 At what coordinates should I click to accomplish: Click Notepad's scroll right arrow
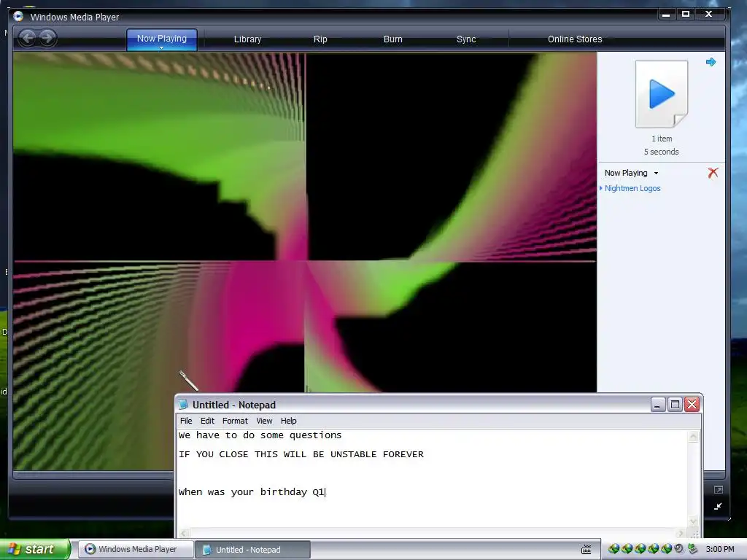click(681, 534)
